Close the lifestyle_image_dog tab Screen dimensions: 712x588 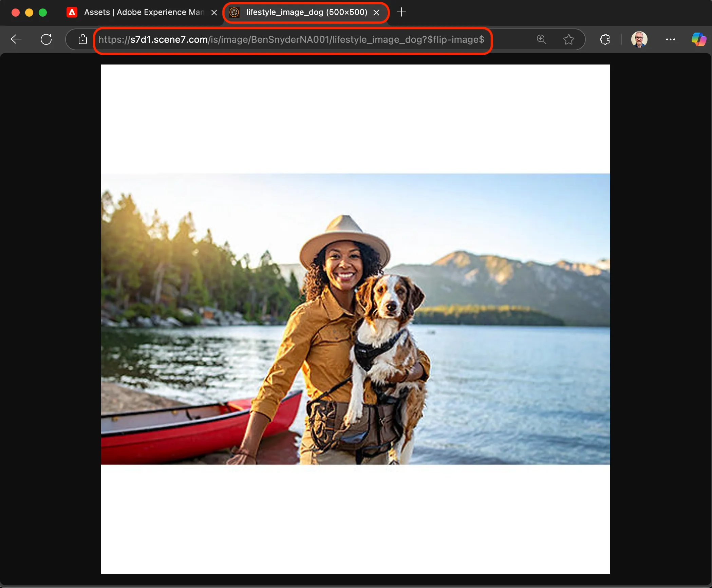coord(376,13)
